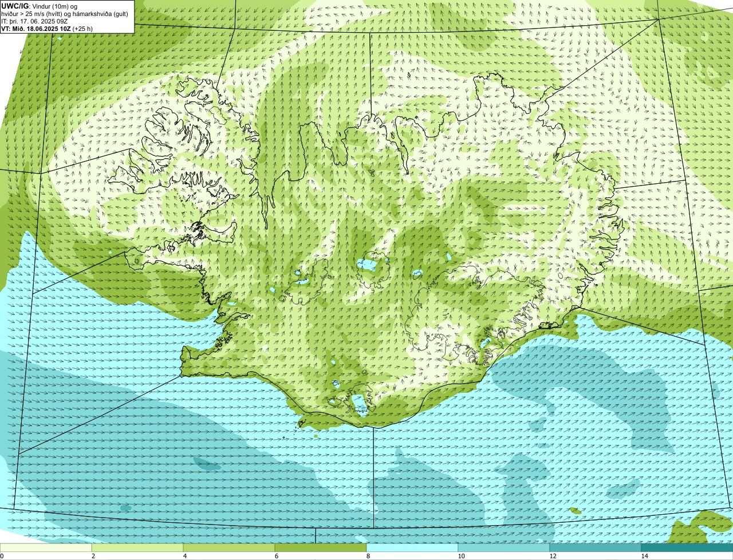This screenshot has height=560, width=733.
Task: Click the dark teal legend swatch above 14
Action: point(687,547)
